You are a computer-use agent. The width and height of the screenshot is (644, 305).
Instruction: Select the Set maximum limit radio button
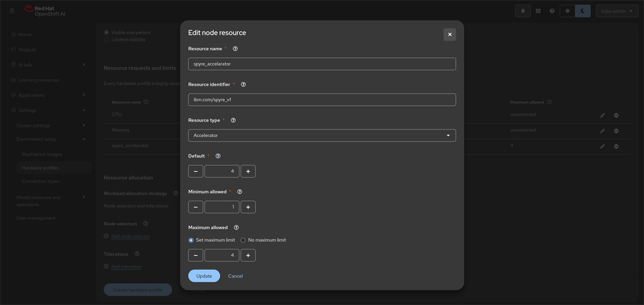[191, 240]
